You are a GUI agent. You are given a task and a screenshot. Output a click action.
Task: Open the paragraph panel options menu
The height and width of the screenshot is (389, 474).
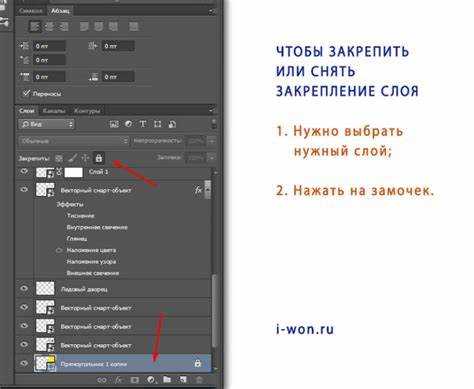coord(211,12)
